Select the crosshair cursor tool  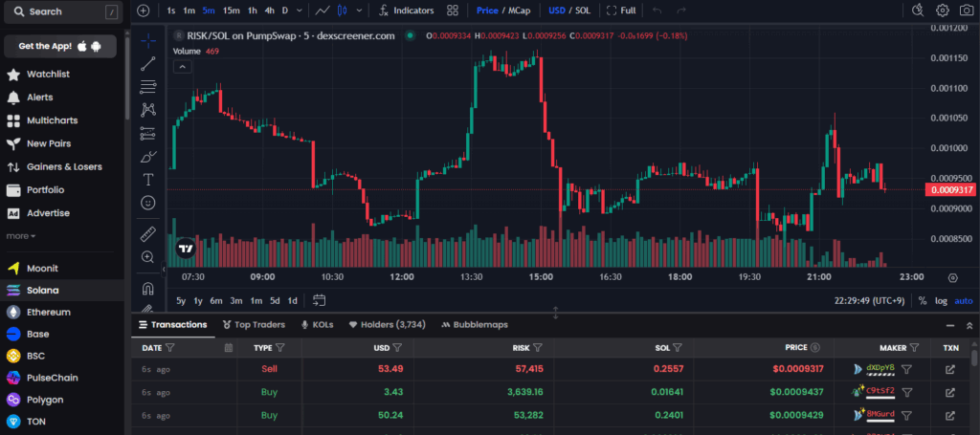(148, 41)
